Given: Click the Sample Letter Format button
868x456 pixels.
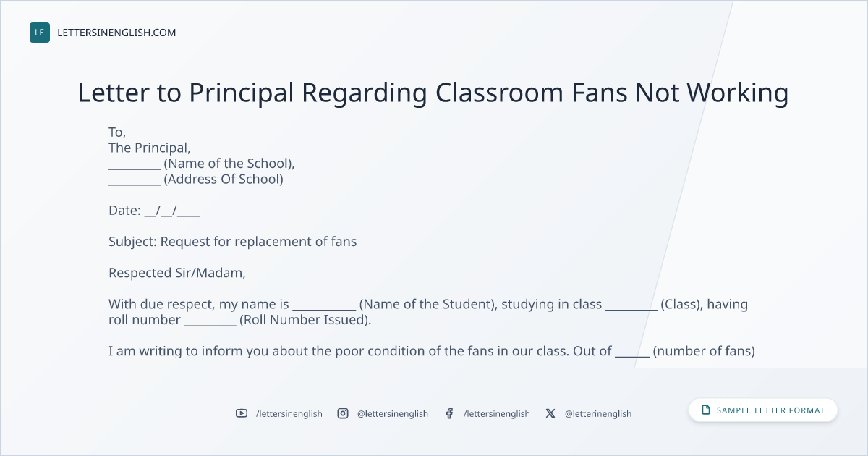Looking at the screenshot, I should pos(763,410).
